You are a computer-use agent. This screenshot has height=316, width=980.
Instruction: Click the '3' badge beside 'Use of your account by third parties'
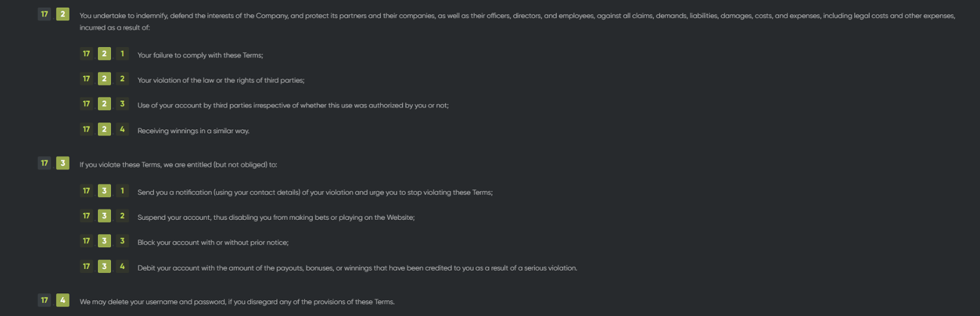122,104
